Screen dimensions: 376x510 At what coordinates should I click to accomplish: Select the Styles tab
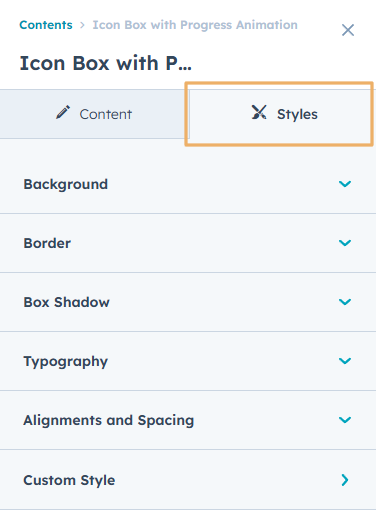pyautogui.click(x=281, y=114)
